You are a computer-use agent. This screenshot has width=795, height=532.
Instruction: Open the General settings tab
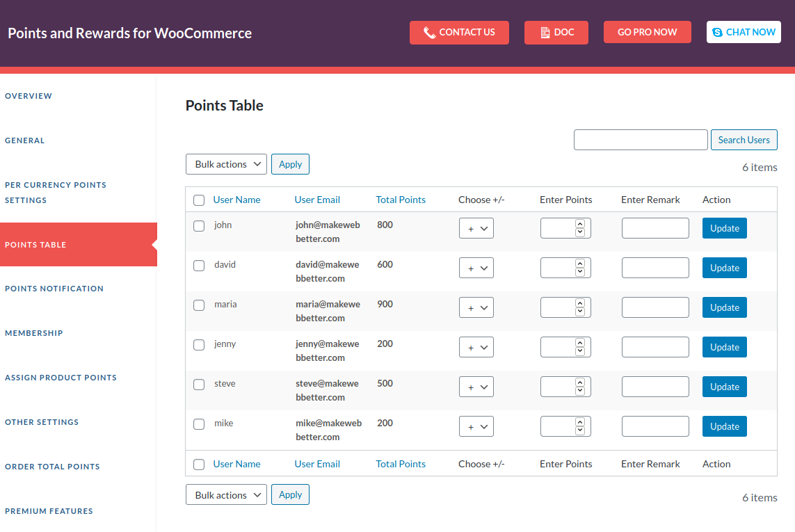coord(25,140)
